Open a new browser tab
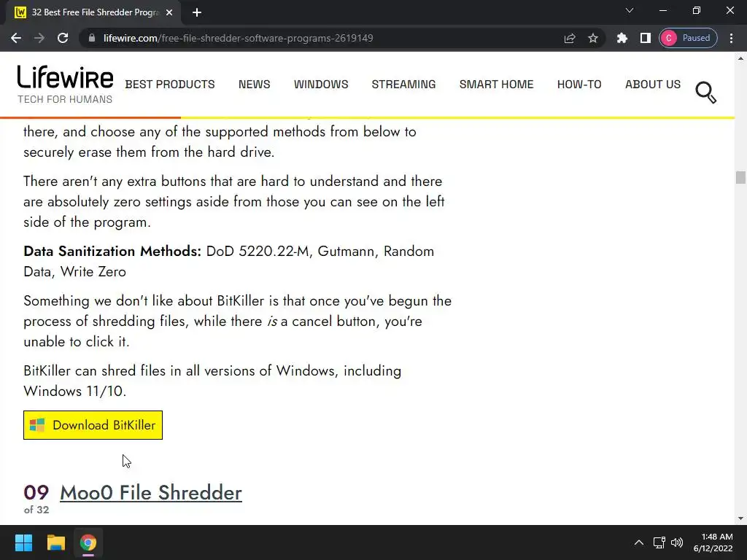The image size is (747, 560). [x=197, y=13]
